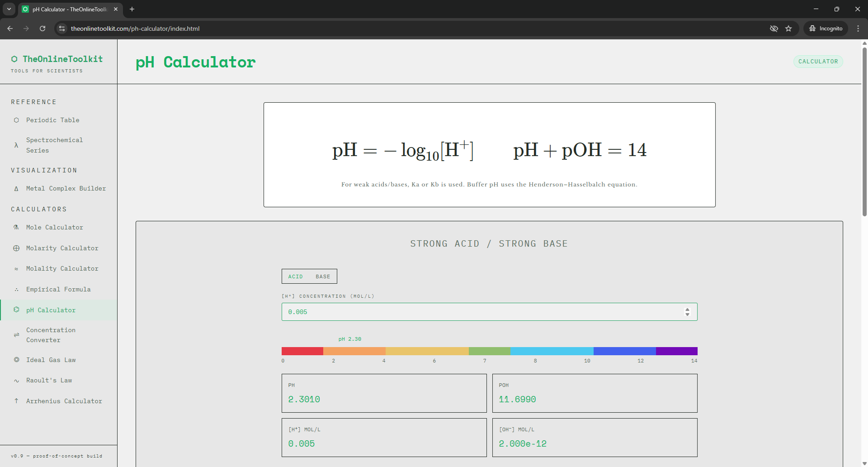Viewport: 868px width, 467px height.
Task: Bookmark this page with star icon
Action: point(788,29)
